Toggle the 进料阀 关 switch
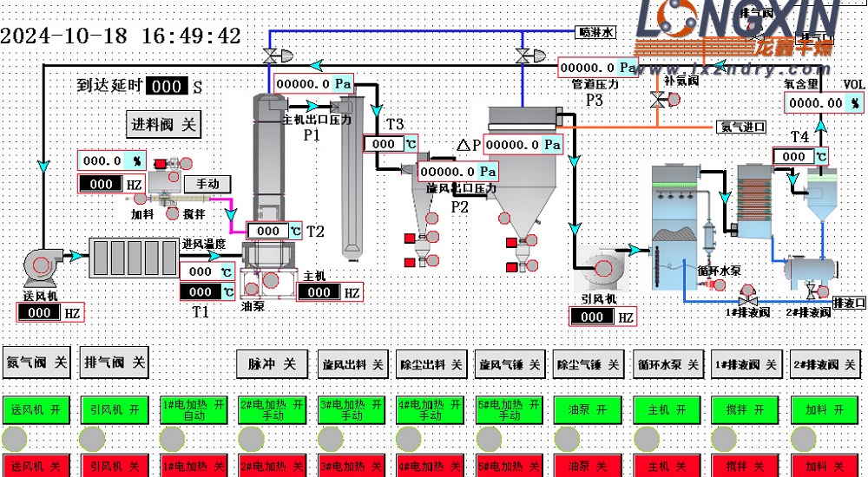Viewport: 868px width, 477px height. 164,124
